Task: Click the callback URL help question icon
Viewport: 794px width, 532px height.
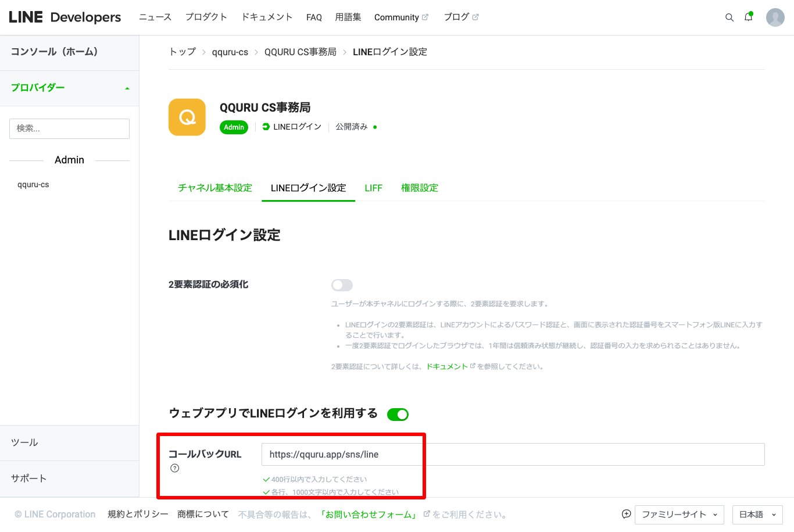Action: click(175, 469)
